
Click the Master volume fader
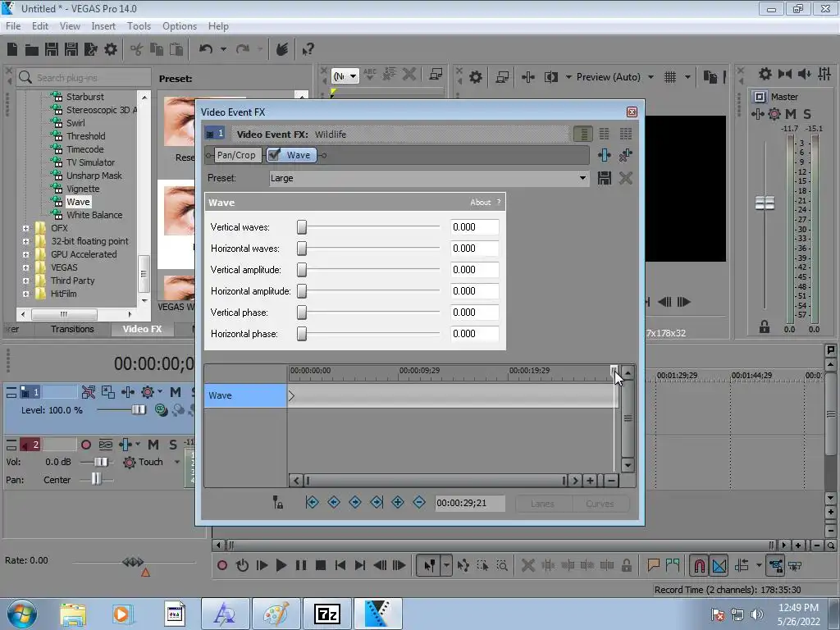click(765, 203)
